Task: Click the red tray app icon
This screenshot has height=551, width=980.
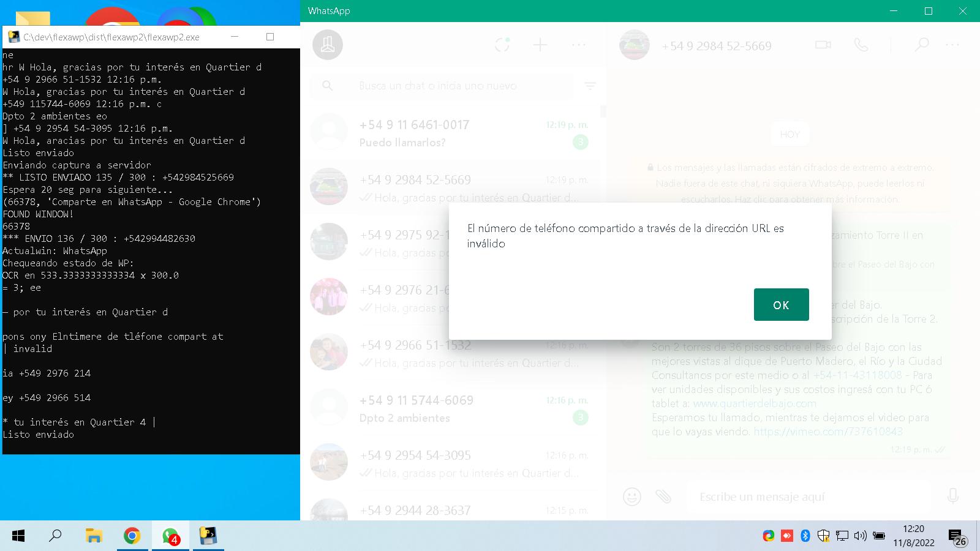Action: pyautogui.click(x=787, y=536)
